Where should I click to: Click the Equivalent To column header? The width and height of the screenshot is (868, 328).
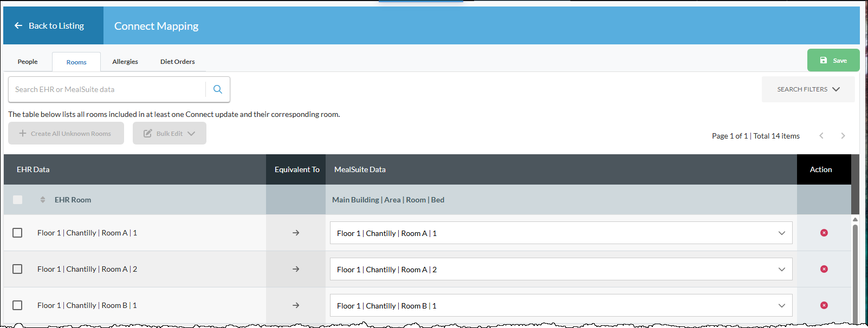click(297, 169)
